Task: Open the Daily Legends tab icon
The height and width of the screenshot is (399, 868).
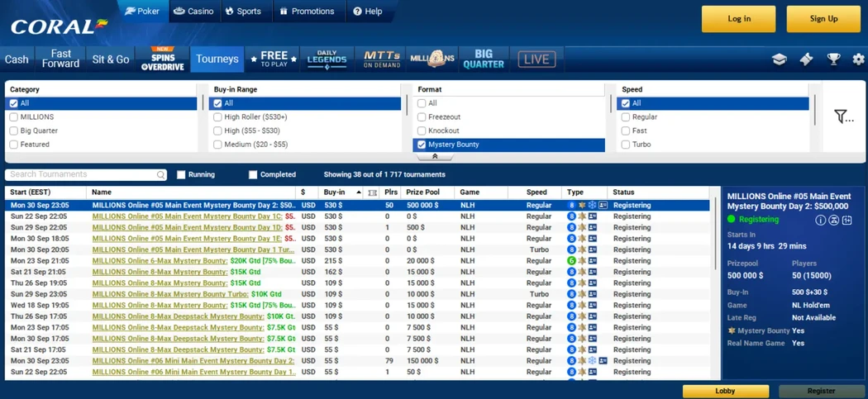Action: tap(327, 59)
